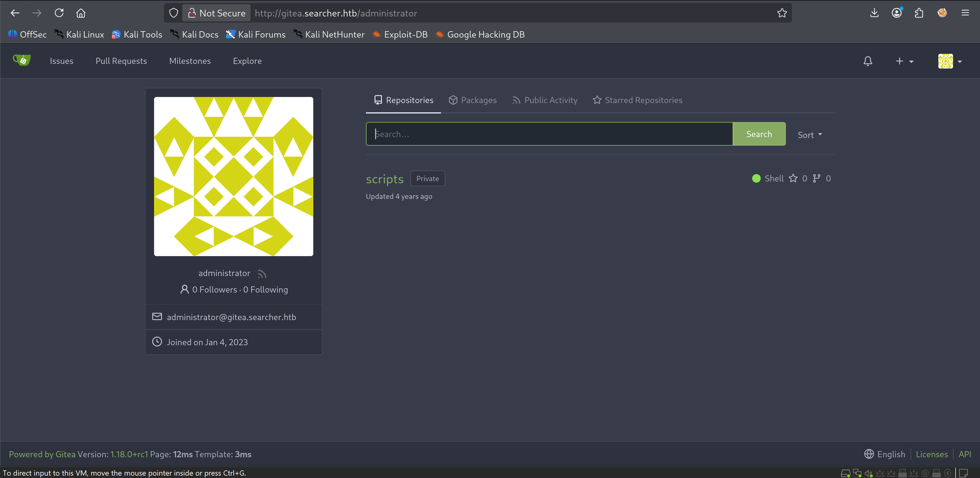Click the browser home icon
Screen dimensions: 980x478
81,13
